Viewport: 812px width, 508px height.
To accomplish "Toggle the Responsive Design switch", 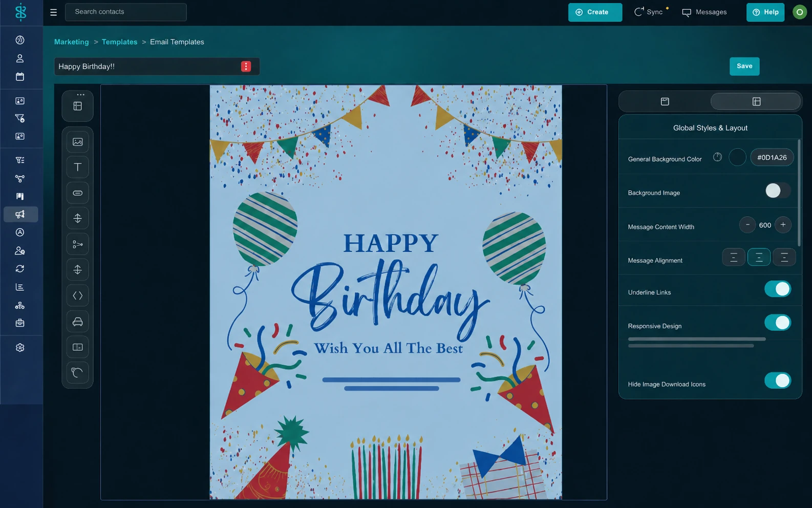I will (x=778, y=323).
